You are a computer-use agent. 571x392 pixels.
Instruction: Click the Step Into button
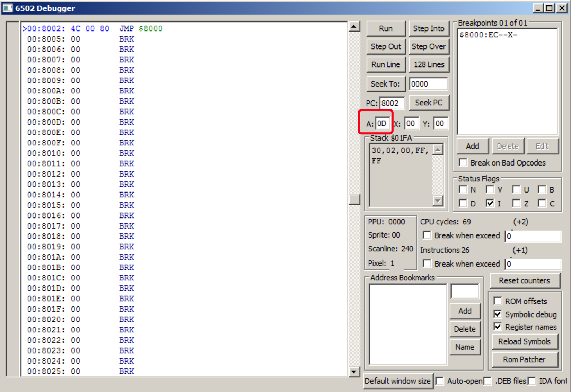[x=429, y=28]
